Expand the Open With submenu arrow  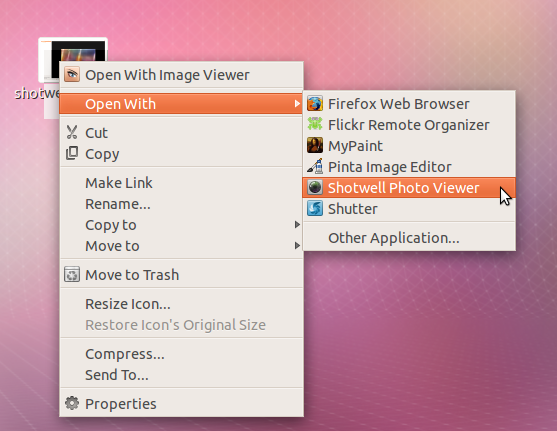pos(297,104)
